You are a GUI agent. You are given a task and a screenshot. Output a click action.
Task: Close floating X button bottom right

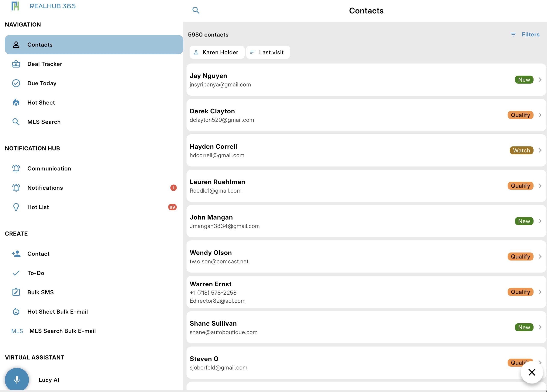(x=532, y=372)
